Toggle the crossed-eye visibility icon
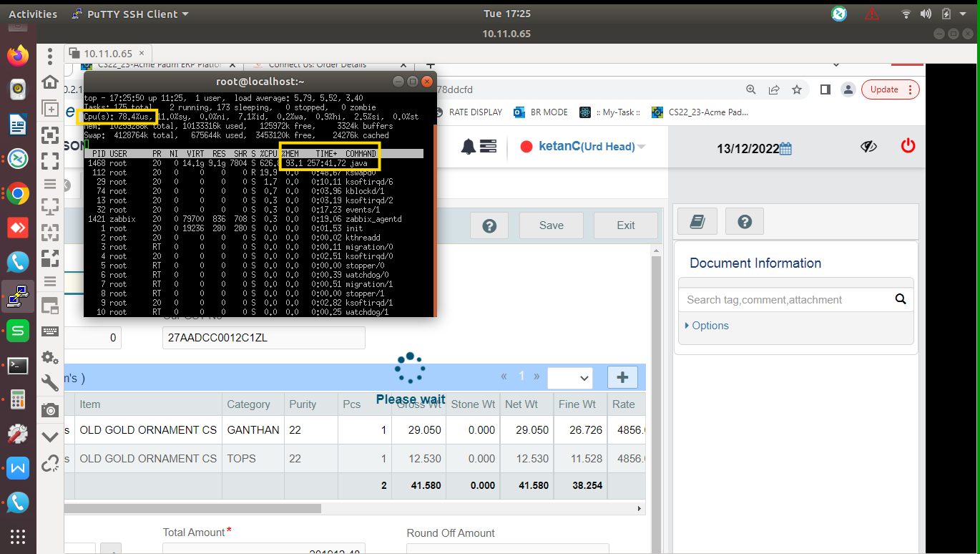 (x=868, y=147)
